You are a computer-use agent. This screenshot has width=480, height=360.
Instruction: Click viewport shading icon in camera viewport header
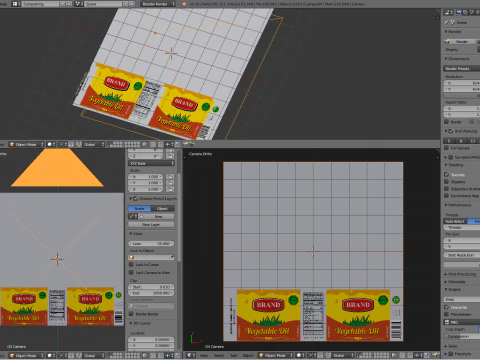point(300,355)
